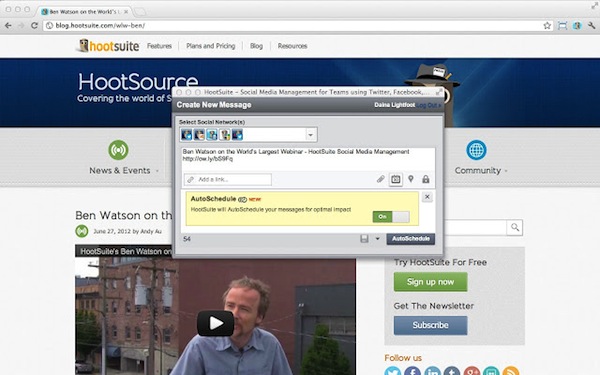600x375 pixels.
Task: Click the HootSuite owl logo
Action: point(109,46)
